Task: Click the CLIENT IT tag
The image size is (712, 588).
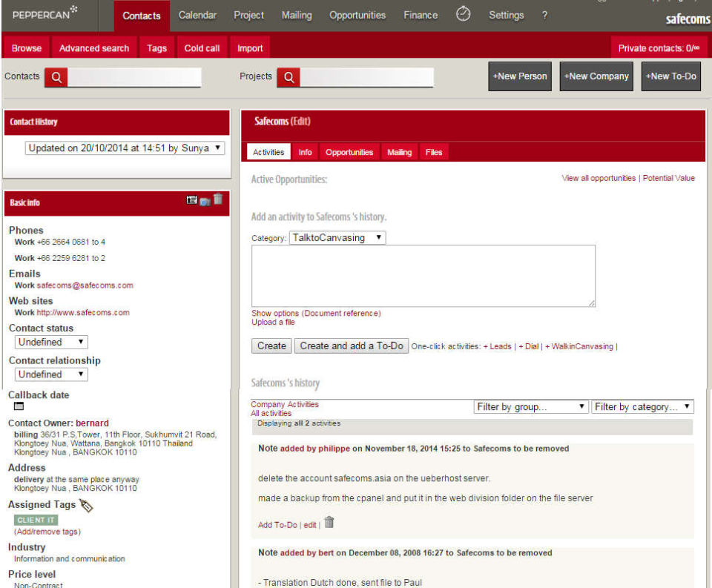Action: [36, 520]
